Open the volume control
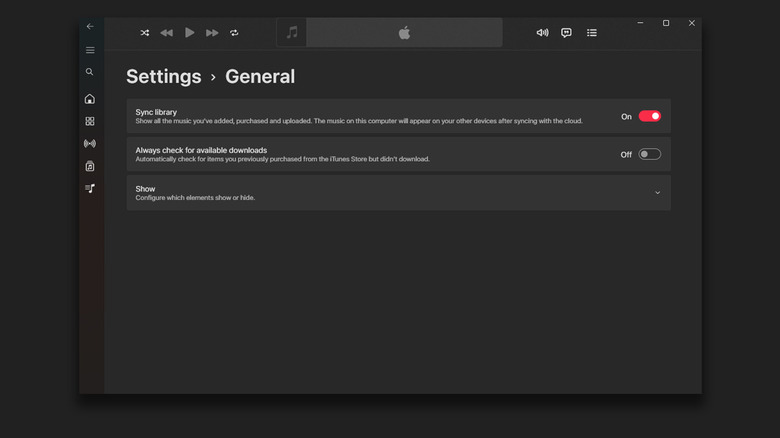 [x=542, y=33]
